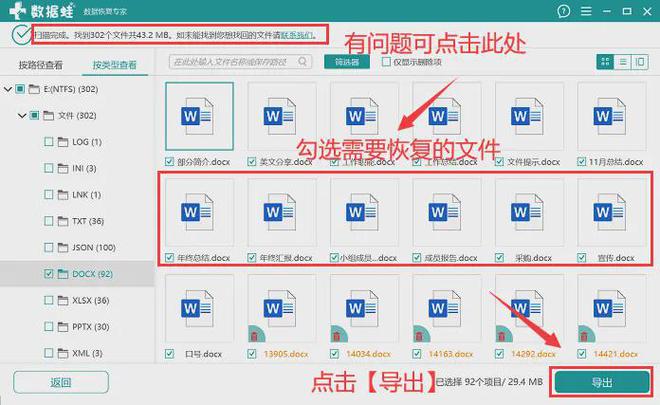The width and height of the screenshot is (660, 405).
Task: Click the XLSX folder icon in tree
Action: coord(62,301)
